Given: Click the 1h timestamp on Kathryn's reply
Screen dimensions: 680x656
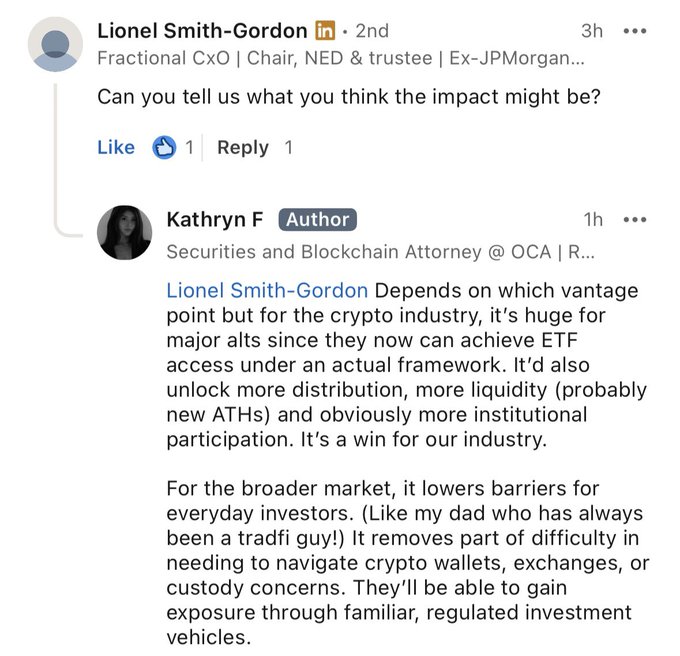Looking at the screenshot, I should point(593,220).
